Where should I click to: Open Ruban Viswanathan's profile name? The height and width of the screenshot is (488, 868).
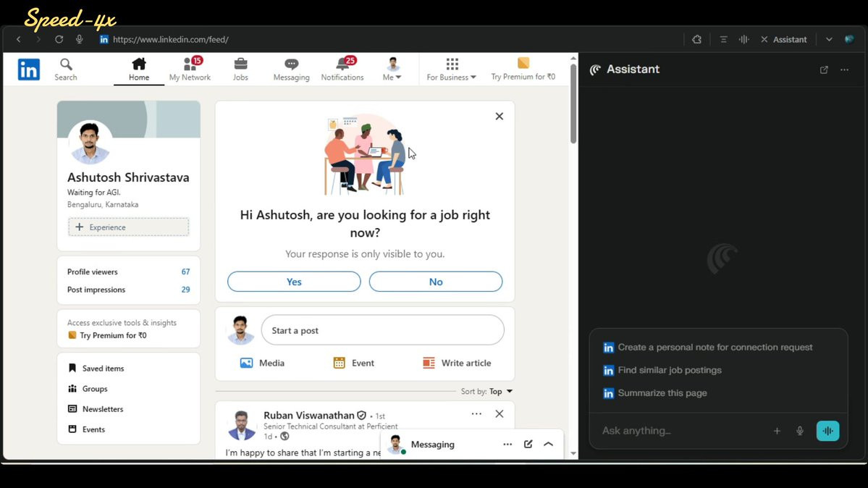click(x=309, y=415)
